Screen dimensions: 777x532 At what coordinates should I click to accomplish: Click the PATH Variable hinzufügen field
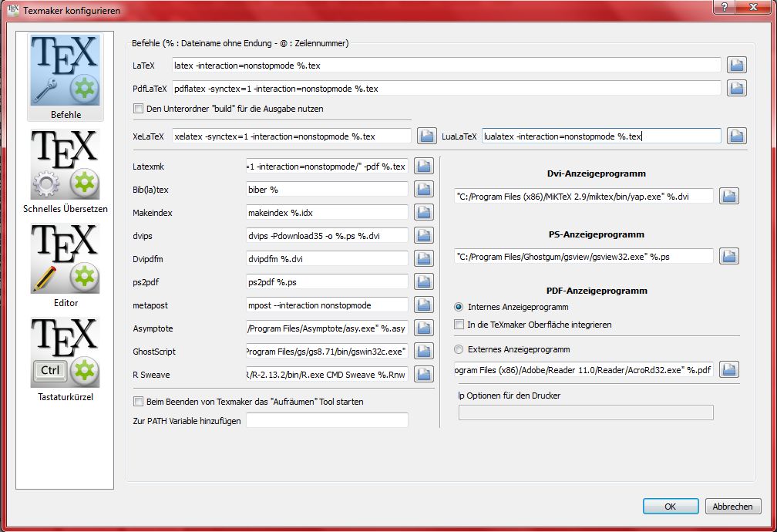(327, 420)
